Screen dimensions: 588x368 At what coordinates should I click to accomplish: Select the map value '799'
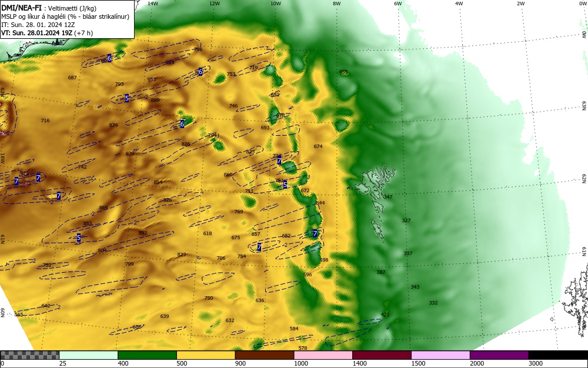point(129,264)
